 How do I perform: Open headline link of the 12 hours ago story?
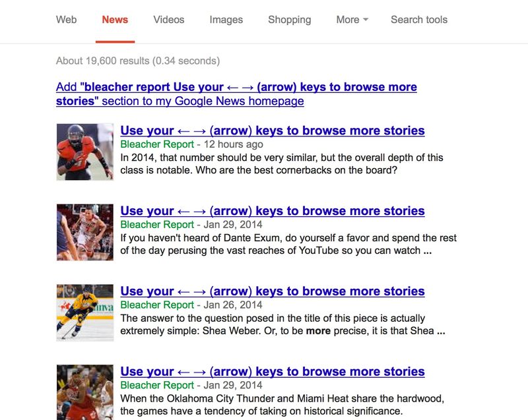[273, 131]
